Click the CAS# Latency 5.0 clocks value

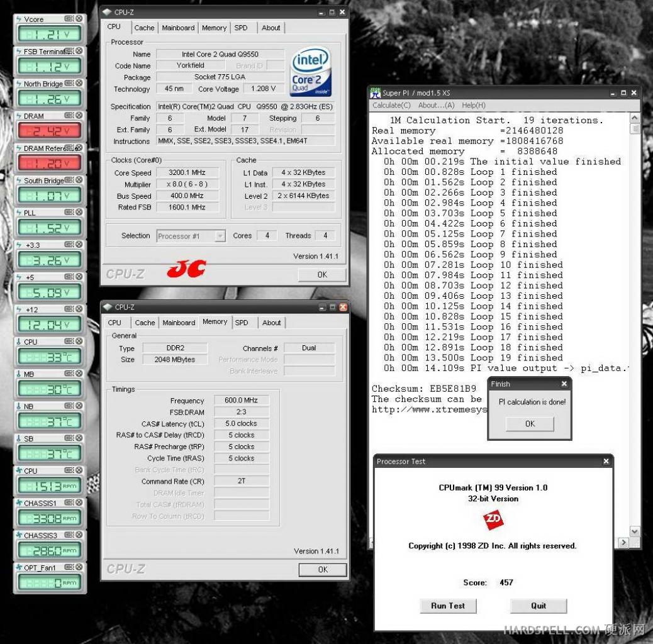[x=241, y=423]
